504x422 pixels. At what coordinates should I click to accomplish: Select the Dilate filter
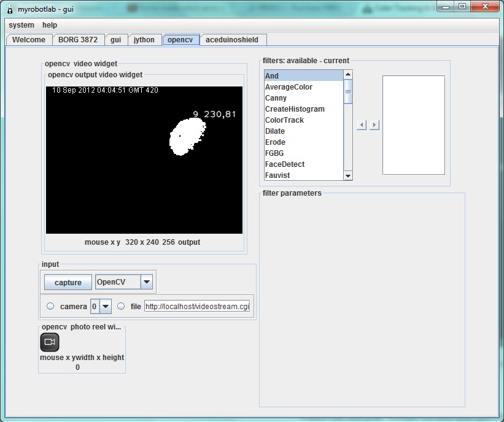coord(304,131)
